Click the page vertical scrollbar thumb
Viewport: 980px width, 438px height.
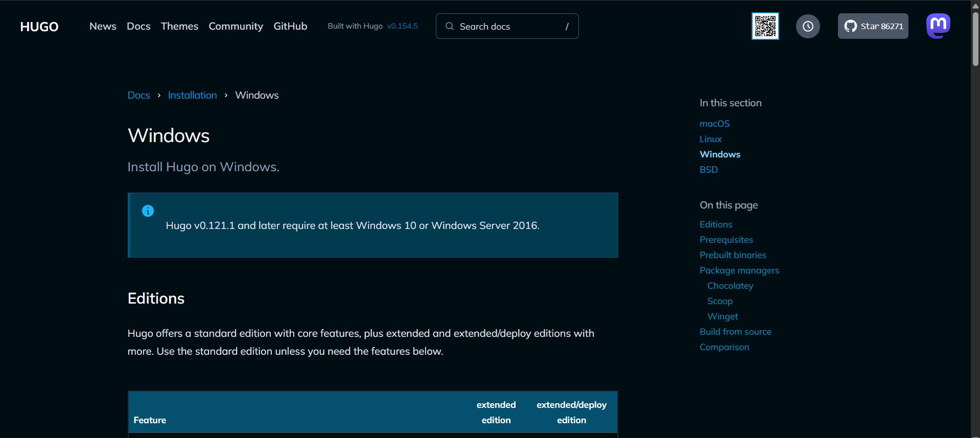[975, 38]
